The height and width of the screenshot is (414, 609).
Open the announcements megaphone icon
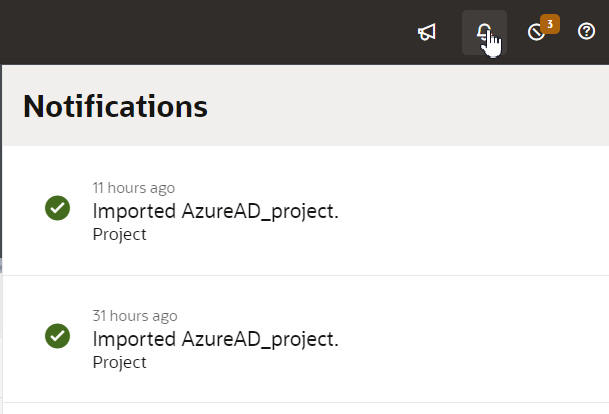pyautogui.click(x=427, y=33)
